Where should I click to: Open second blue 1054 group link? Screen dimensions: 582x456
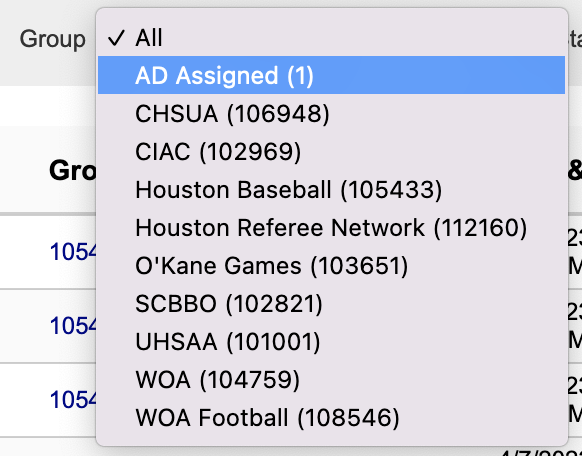point(73,326)
